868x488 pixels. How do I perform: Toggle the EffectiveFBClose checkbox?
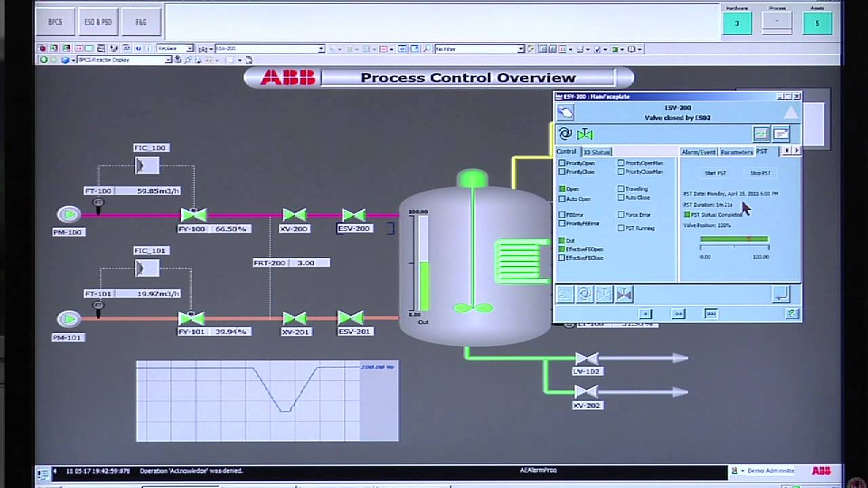(561, 258)
